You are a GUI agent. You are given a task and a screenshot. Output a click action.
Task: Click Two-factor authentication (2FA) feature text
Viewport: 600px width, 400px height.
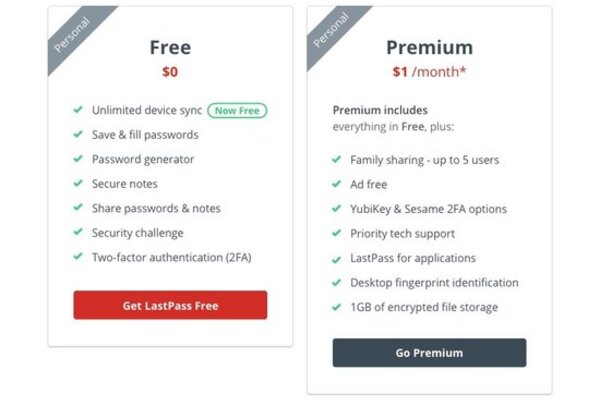click(171, 257)
